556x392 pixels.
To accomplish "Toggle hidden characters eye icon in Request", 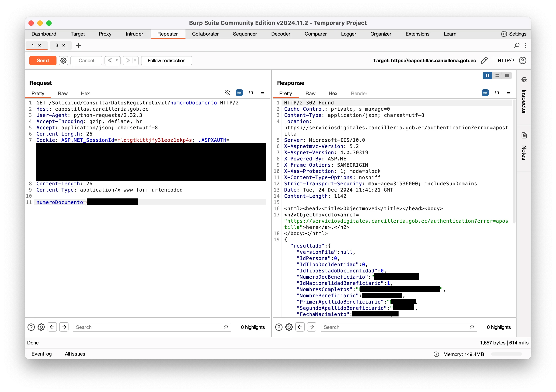I will tap(228, 93).
